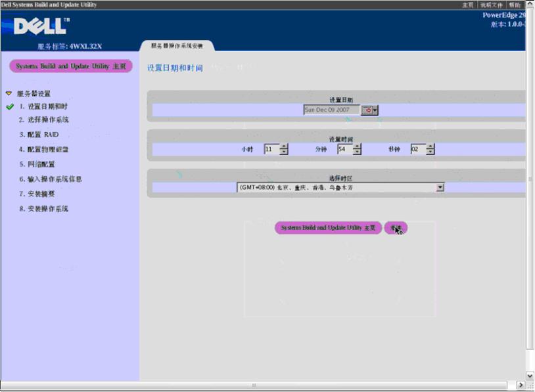Go to step 5. 网络配置

[37, 164]
